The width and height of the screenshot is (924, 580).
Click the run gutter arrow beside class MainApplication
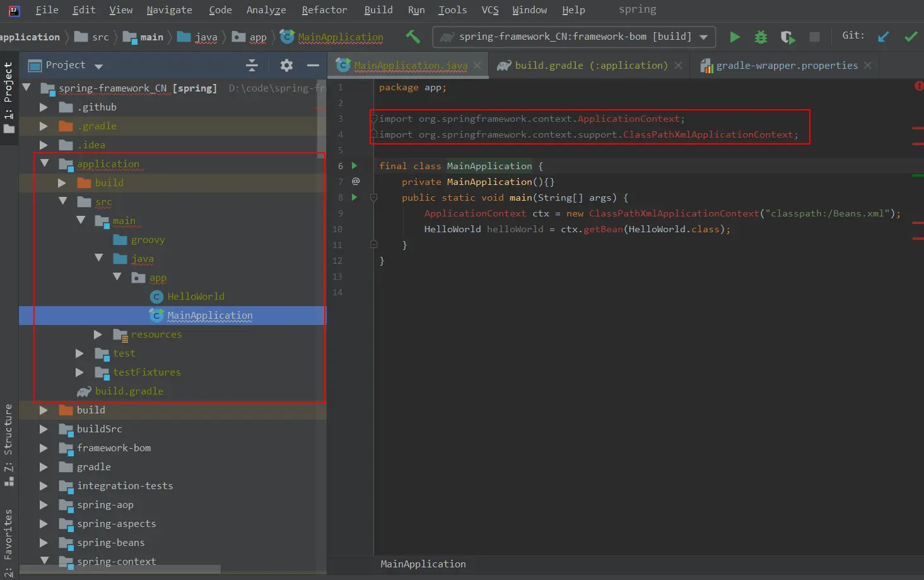(x=354, y=165)
